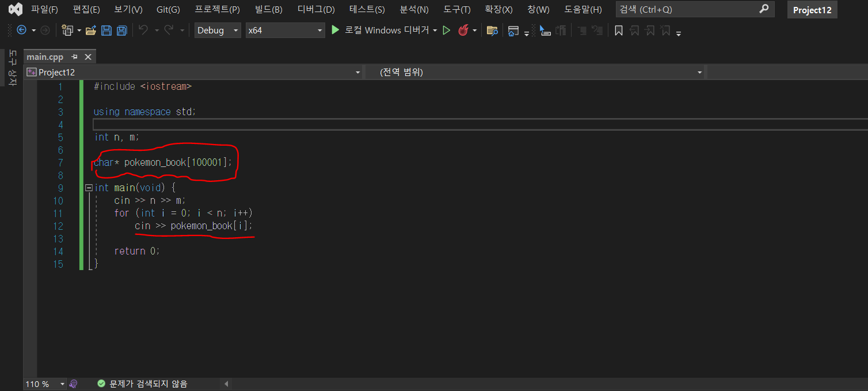Image resolution: width=868 pixels, height=391 pixels.
Task: Click the "for (int i = 0; i < n; i++)" line
Action: [x=183, y=213]
